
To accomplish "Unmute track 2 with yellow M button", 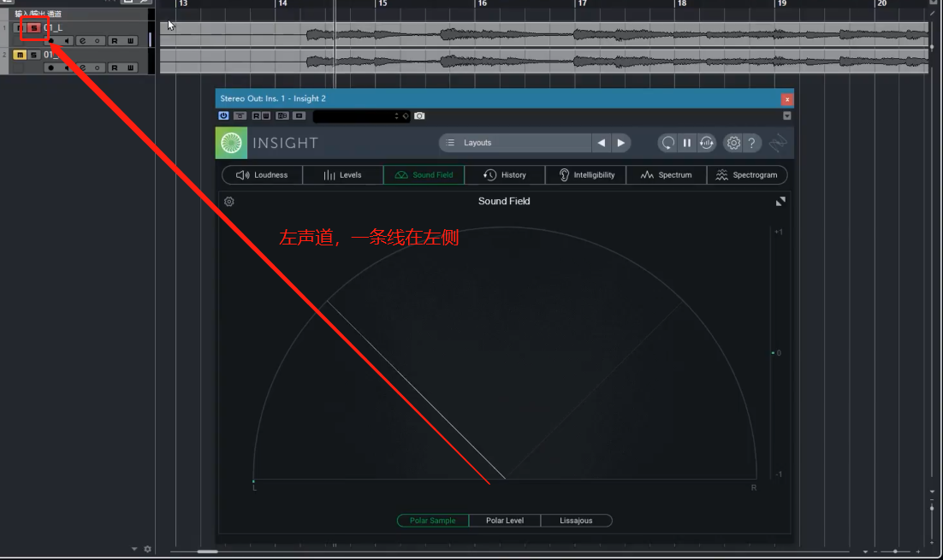I will [x=20, y=55].
